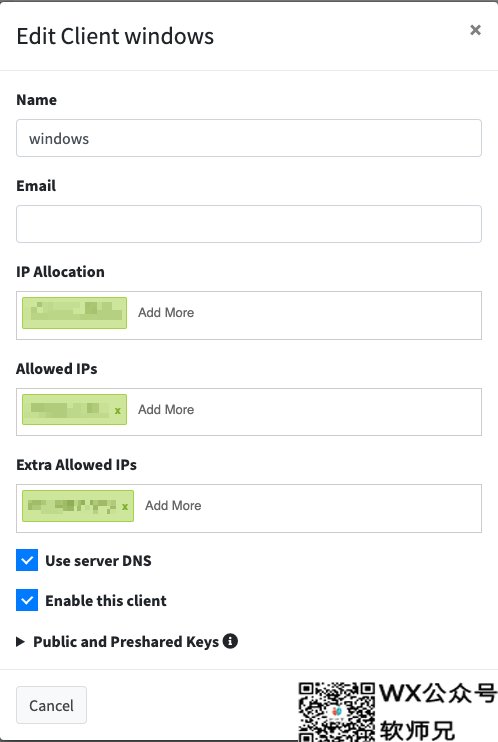Add More in IP Allocation field
Viewport: 498px width, 742px height.
(x=166, y=313)
